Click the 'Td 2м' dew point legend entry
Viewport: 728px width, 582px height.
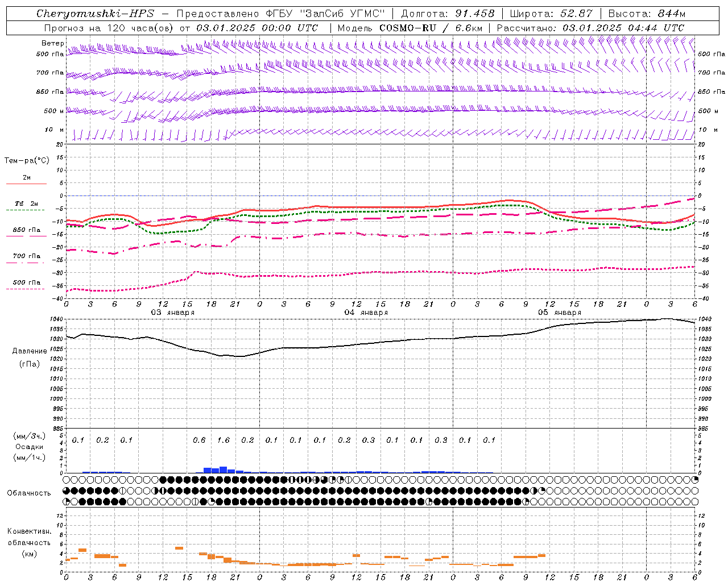point(26,203)
